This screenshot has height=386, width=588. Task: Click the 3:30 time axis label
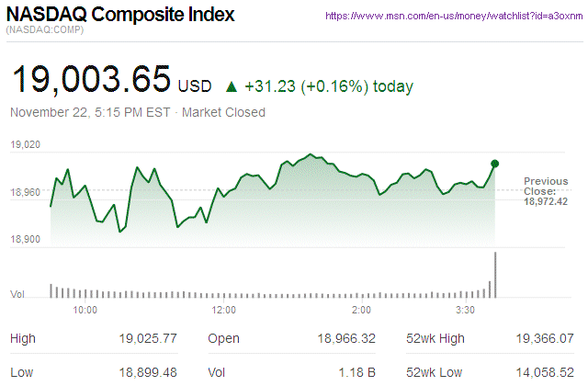tap(466, 311)
